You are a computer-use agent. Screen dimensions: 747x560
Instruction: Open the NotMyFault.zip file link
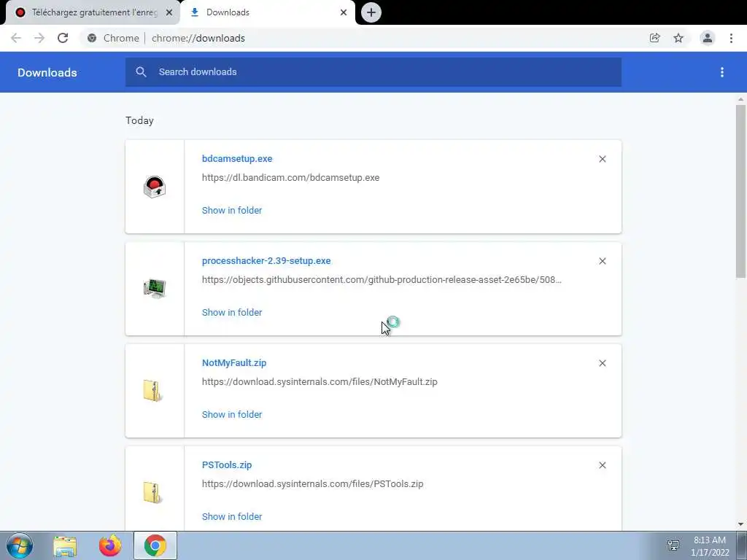pyautogui.click(x=234, y=363)
